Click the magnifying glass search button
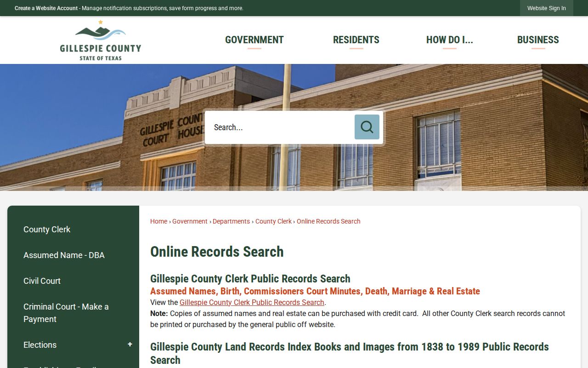Screen dimensions: 588x368 coord(367,127)
